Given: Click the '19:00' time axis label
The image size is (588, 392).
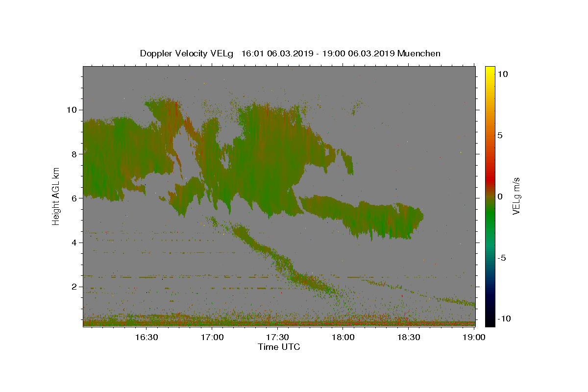Looking at the screenshot, I should pos(474,337).
